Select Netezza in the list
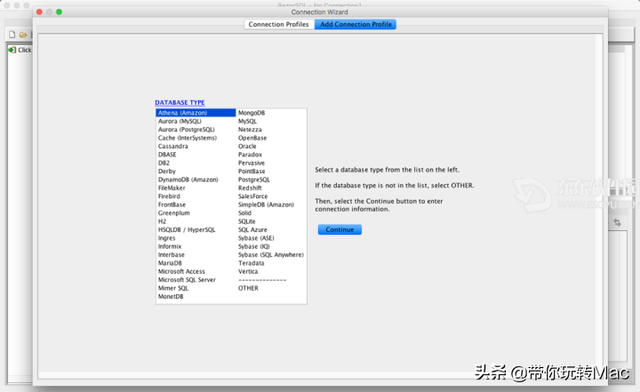Viewport: 640px width, 392px height. (250, 129)
